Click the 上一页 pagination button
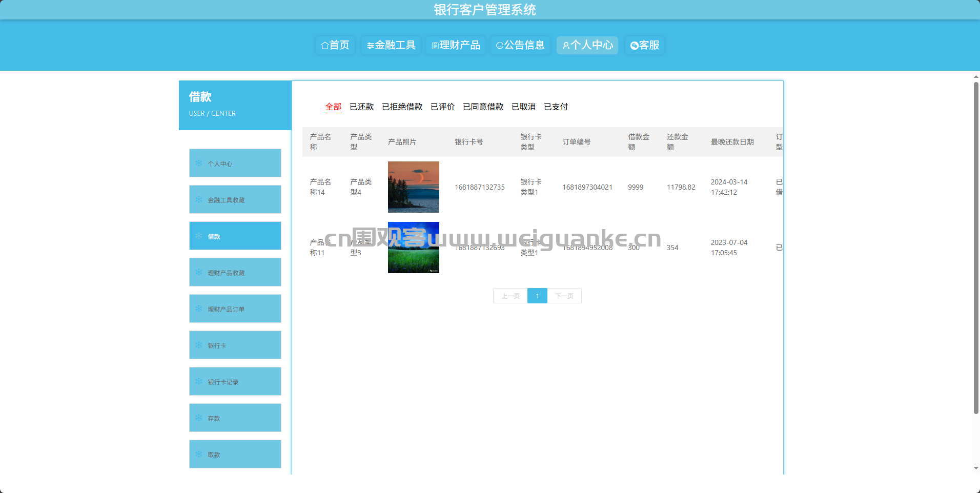Viewport: 980px width, 493px height. pyautogui.click(x=511, y=296)
